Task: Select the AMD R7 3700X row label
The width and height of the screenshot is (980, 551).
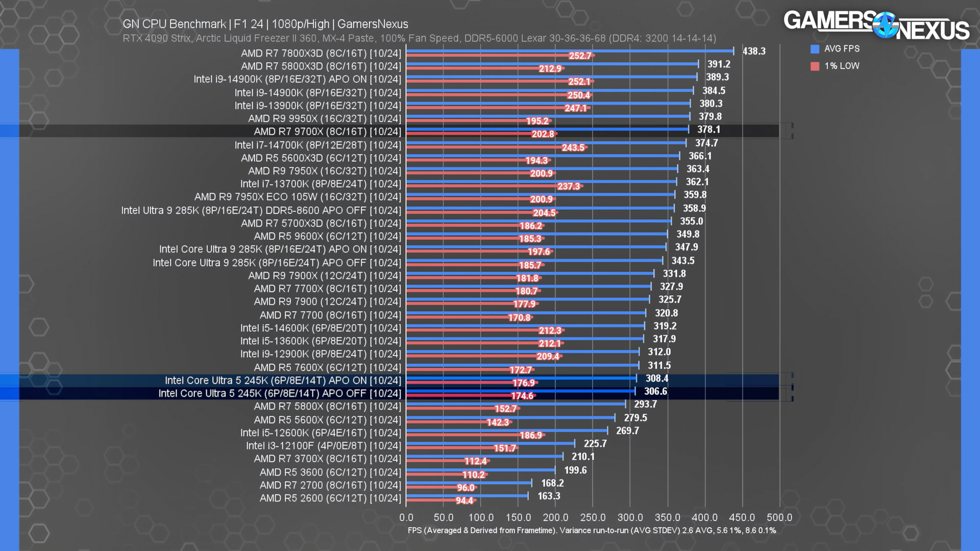Action: click(x=328, y=459)
